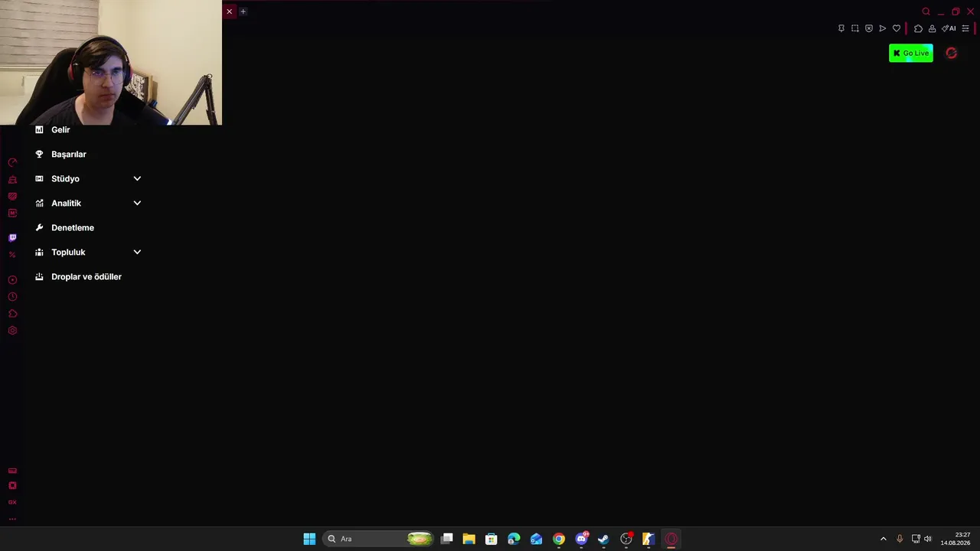The image size is (980, 551).
Task: Click the square icon near sidebar bottom
Action: click(12, 486)
